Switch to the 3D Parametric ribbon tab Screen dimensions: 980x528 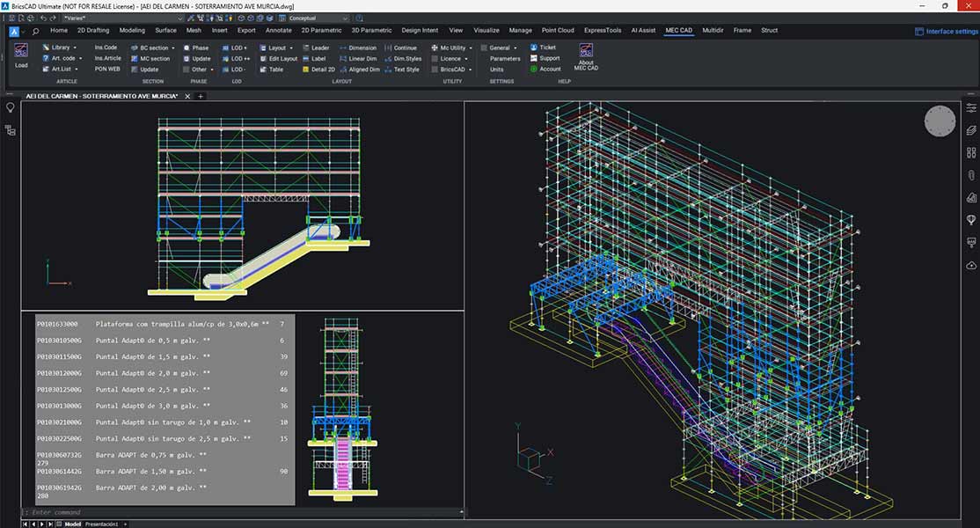pos(370,29)
